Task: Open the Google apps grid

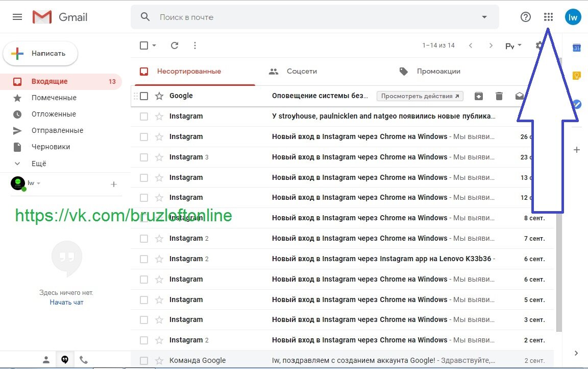Action: tap(548, 17)
